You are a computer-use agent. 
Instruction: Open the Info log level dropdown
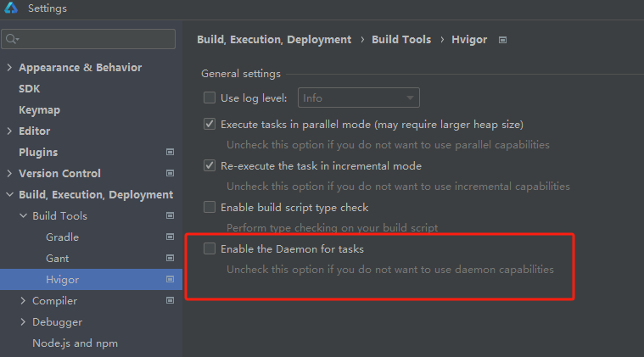[359, 98]
